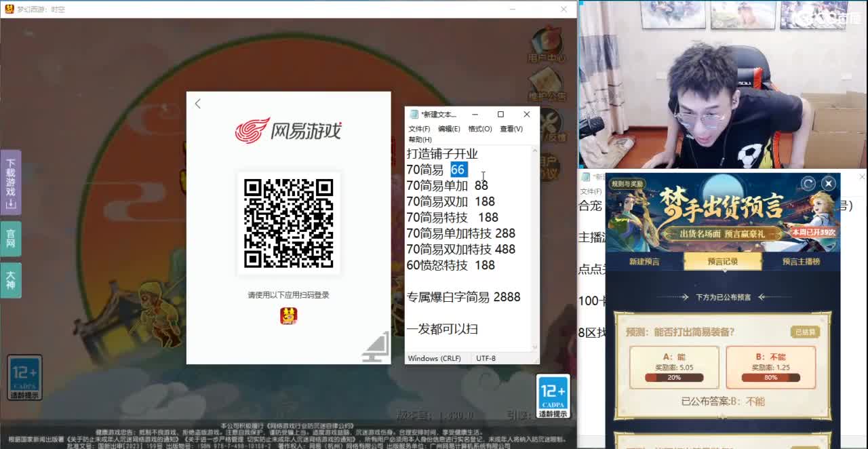Click the line 60愤怒特技 188
This screenshot has width=868, height=449.
click(451, 265)
